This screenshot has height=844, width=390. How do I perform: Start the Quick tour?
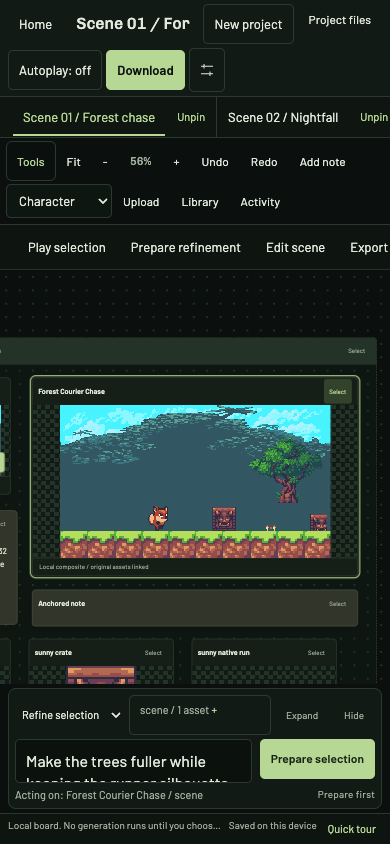pyautogui.click(x=352, y=829)
